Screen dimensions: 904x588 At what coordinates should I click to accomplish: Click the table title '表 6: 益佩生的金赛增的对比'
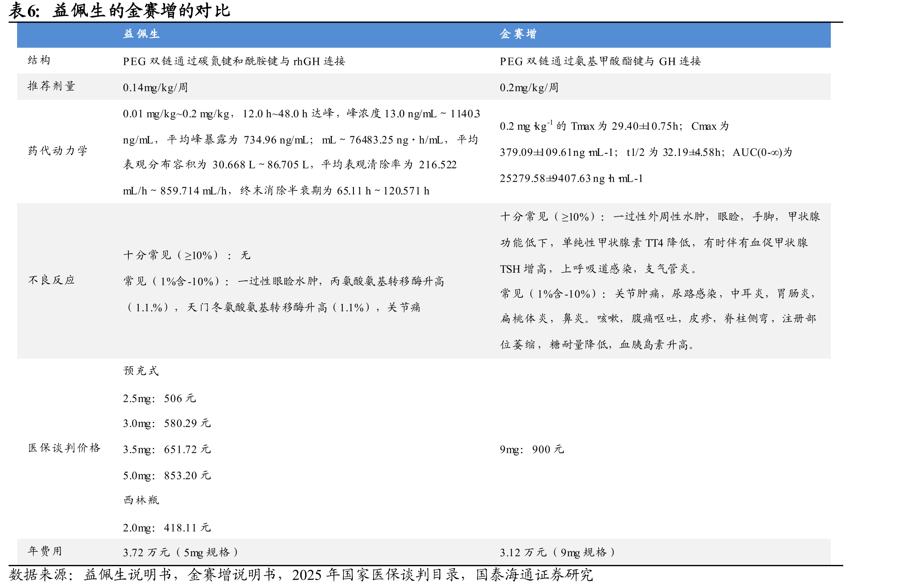[119, 11]
